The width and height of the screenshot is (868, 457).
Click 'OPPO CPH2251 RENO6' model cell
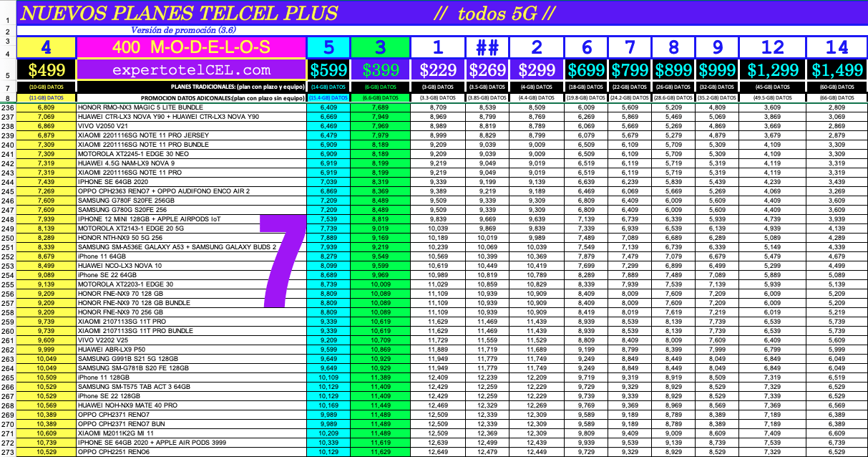[191, 452]
